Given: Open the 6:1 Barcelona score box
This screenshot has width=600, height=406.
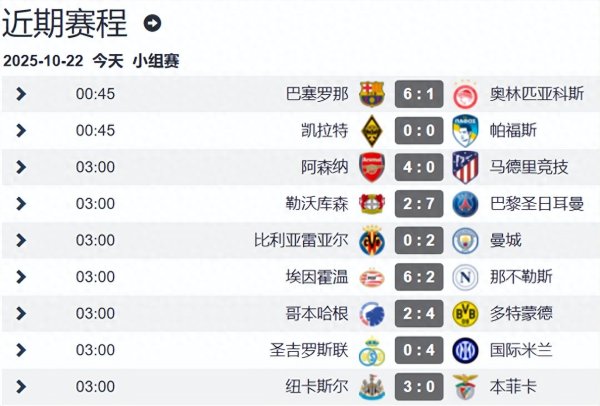Looking at the screenshot, I should pos(418,94).
